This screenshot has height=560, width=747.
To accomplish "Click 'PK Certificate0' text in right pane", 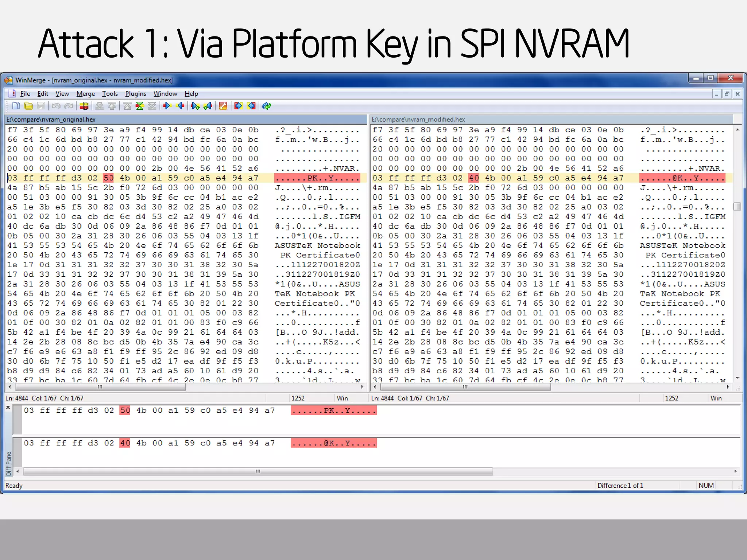I will [x=685, y=255].
